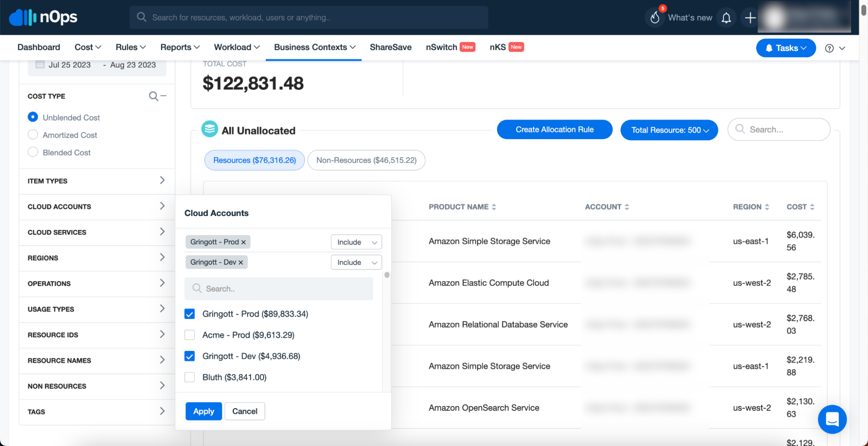
Task: Collapse Cost Type section with minus icon
Action: point(163,96)
